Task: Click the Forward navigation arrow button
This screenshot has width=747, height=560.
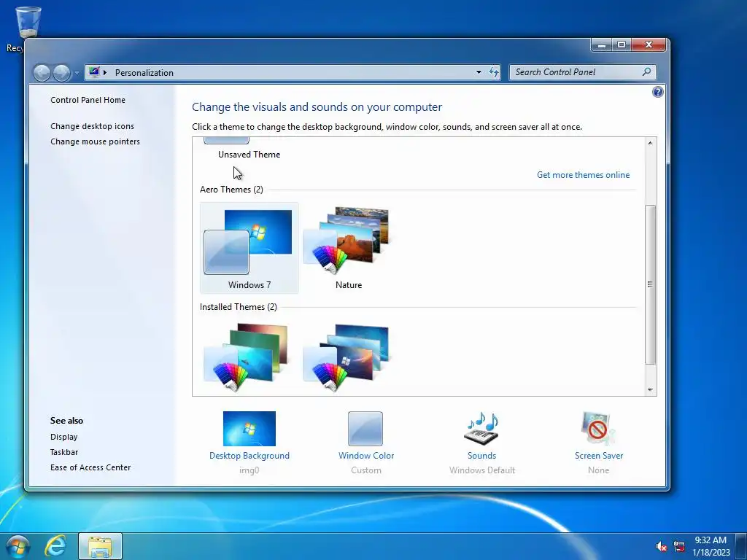Action: 61,73
